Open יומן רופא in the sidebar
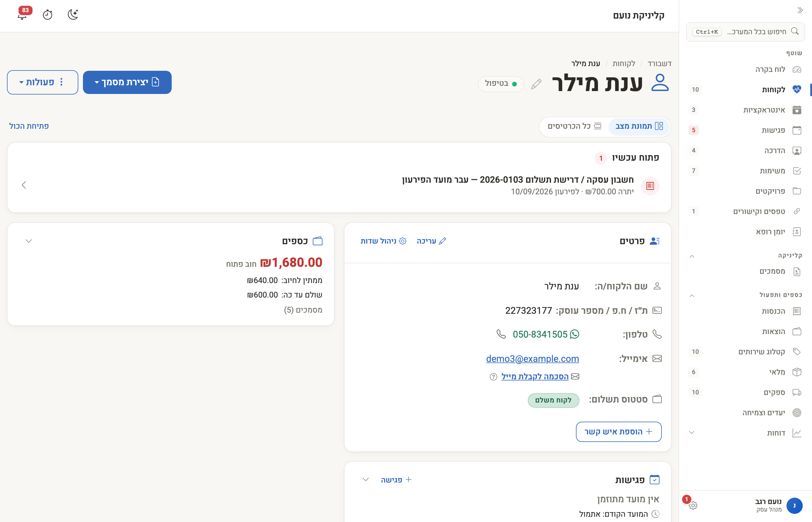The width and height of the screenshot is (812, 522). tap(746, 232)
